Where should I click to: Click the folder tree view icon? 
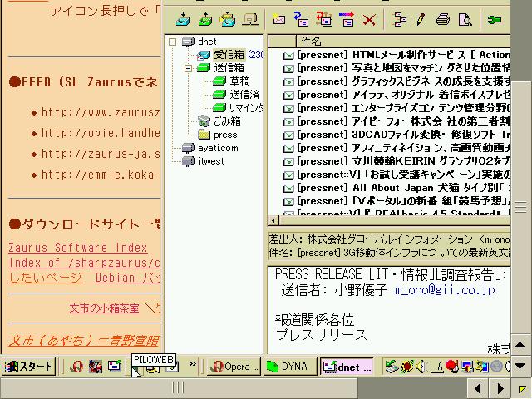[400, 18]
